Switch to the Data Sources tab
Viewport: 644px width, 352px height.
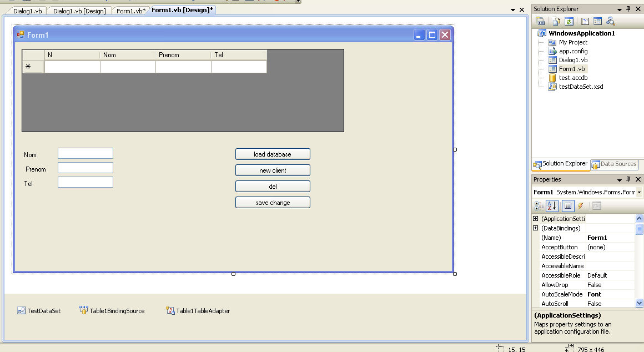pos(613,164)
